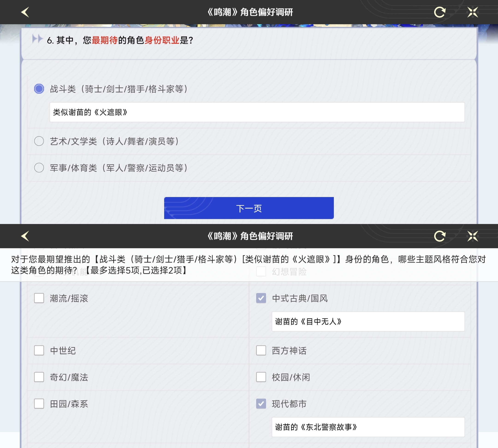Select the 战斗类 radio option
Viewport: 498px width, 448px height.
point(39,89)
